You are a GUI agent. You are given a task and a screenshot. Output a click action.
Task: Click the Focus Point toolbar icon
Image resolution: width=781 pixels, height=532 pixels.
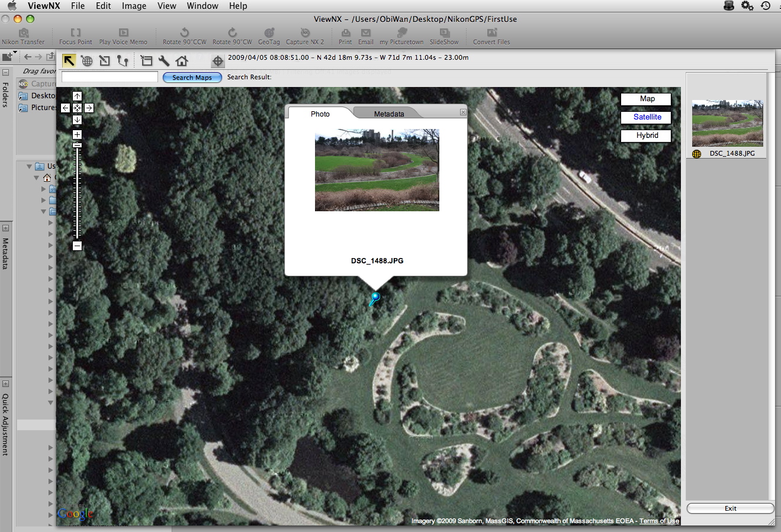[x=76, y=36]
